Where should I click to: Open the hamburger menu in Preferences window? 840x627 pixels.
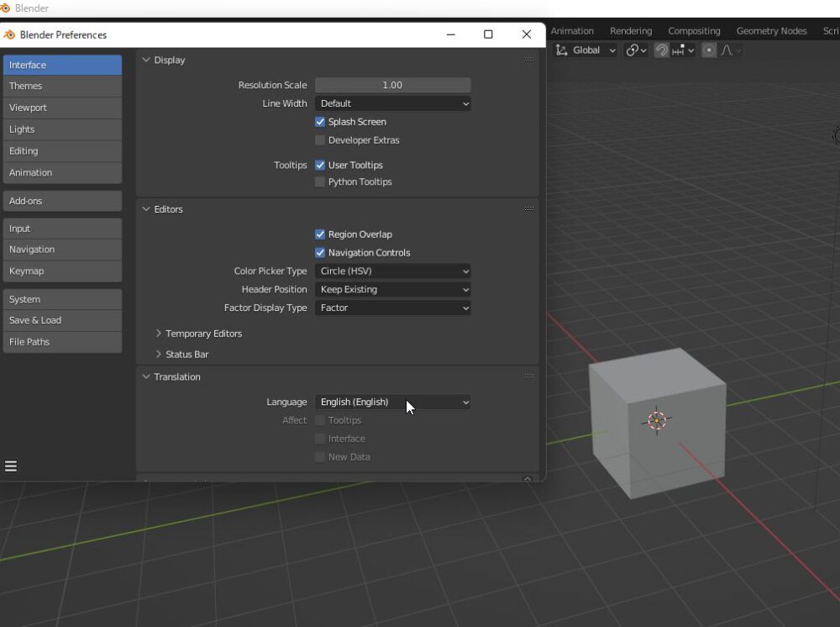click(x=11, y=466)
